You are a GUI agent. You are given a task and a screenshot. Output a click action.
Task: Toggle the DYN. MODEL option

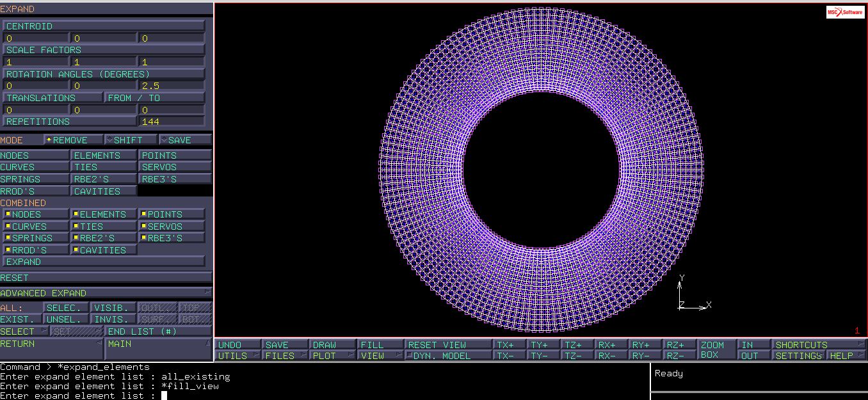click(x=447, y=356)
